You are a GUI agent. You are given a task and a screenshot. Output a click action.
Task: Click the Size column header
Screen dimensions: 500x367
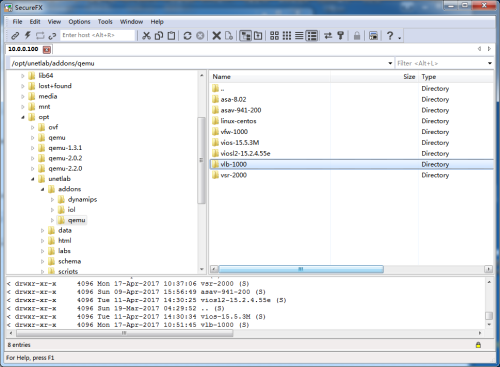coord(374,77)
